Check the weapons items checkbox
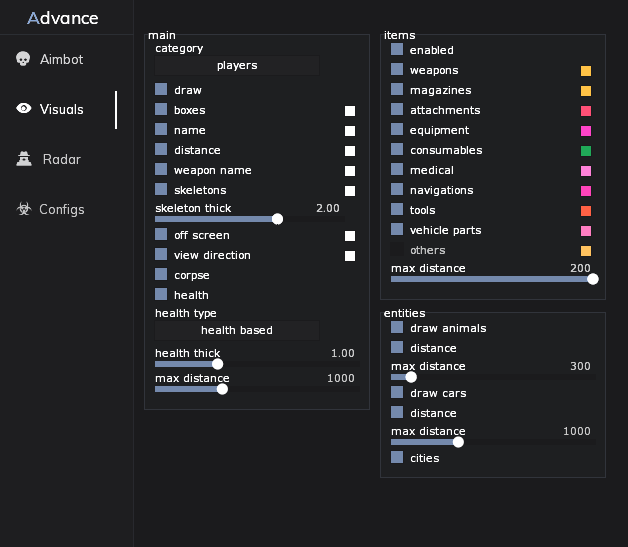 coord(397,70)
